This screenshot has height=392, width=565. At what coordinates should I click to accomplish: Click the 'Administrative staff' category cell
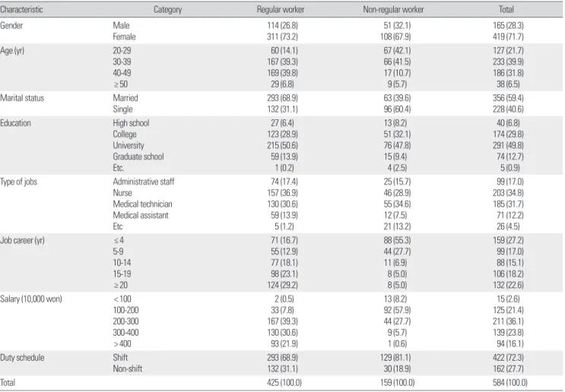click(x=144, y=182)
